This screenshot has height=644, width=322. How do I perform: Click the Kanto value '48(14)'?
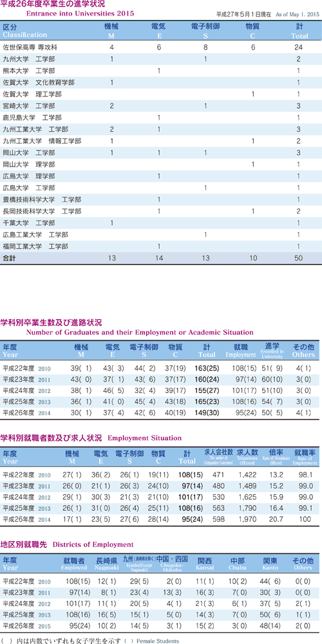click(x=270, y=625)
